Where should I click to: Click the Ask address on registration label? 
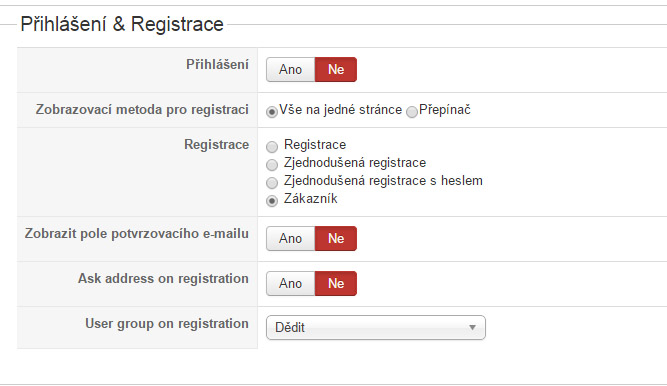tap(163, 278)
